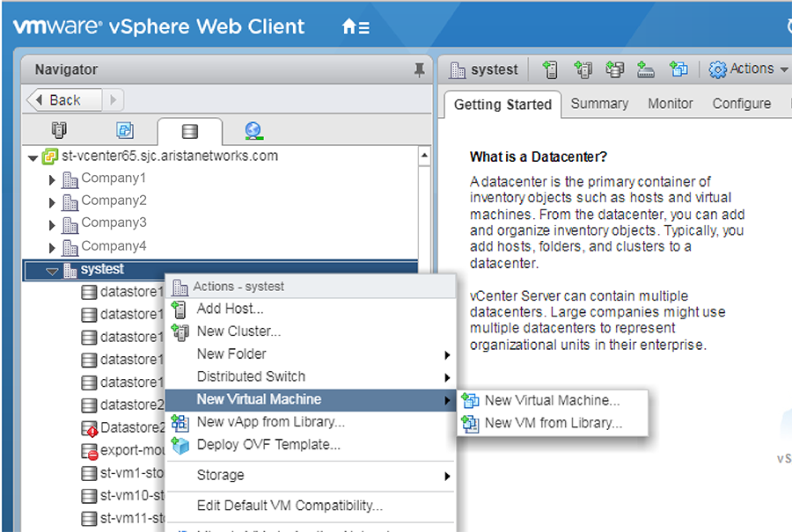
Task: Open the Storage view in Navigator
Action: pyautogui.click(x=188, y=130)
